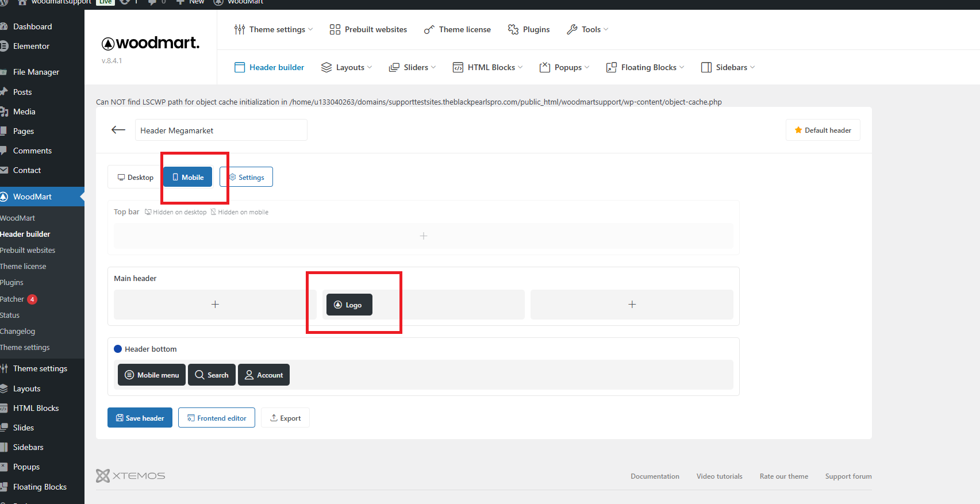Open Contact in the left sidebar

[27, 170]
